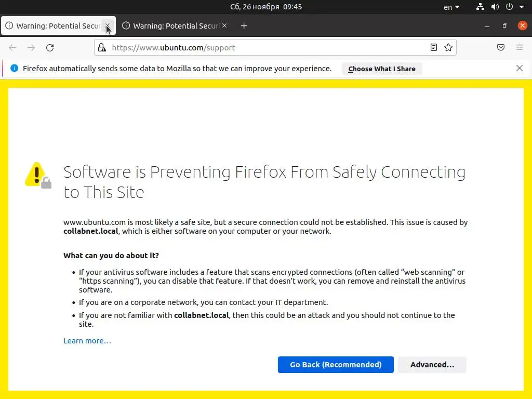
Task: Click the back navigation arrow
Action: (12, 47)
